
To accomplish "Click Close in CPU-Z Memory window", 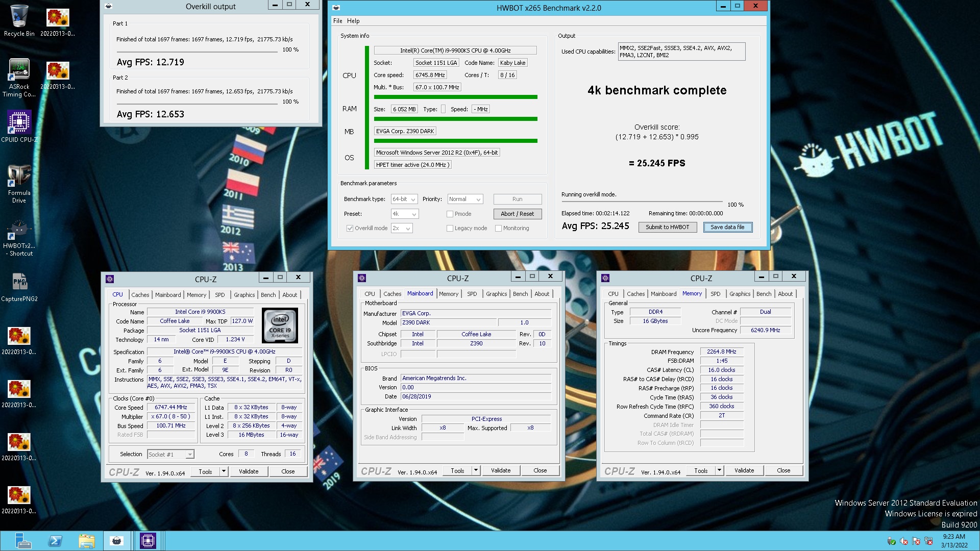I will [783, 470].
